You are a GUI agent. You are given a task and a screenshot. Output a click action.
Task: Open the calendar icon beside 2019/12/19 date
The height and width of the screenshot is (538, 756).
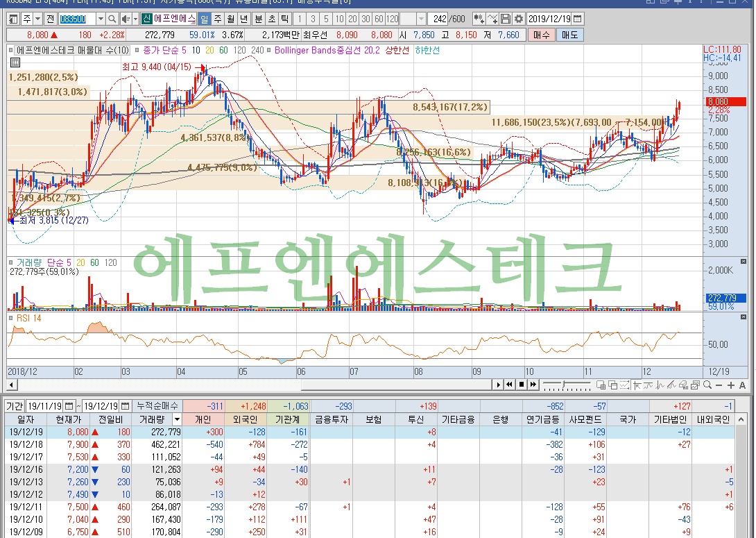pos(578,19)
